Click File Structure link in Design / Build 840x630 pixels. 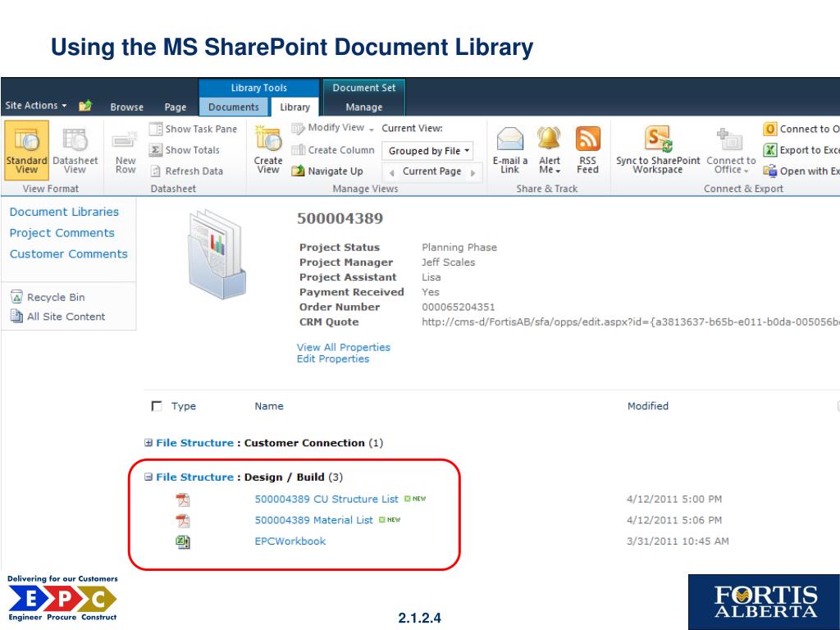194,477
